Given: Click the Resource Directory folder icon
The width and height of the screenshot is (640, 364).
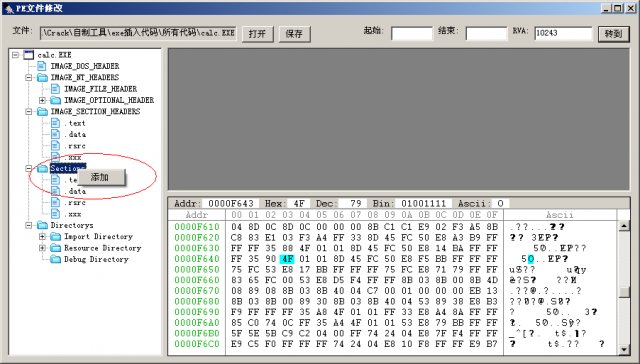Looking at the screenshot, I should [x=56, y=248].
